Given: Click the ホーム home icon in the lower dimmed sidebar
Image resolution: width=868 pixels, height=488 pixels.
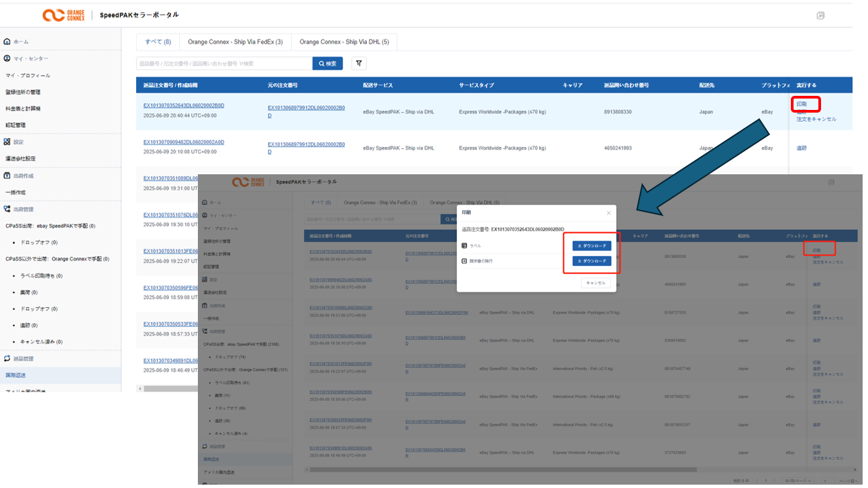Looking at the screenshot, I should point(205,202).
